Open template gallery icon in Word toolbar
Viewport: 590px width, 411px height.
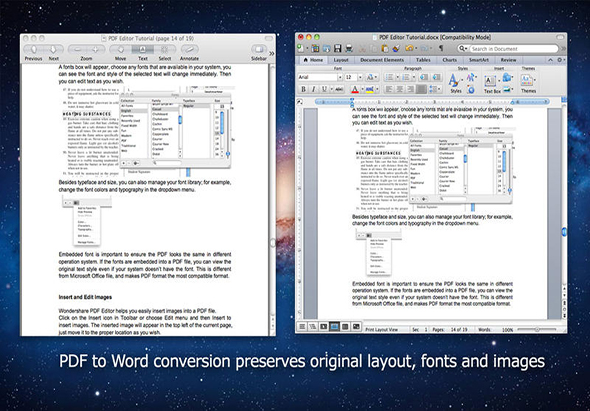point(315,48)
